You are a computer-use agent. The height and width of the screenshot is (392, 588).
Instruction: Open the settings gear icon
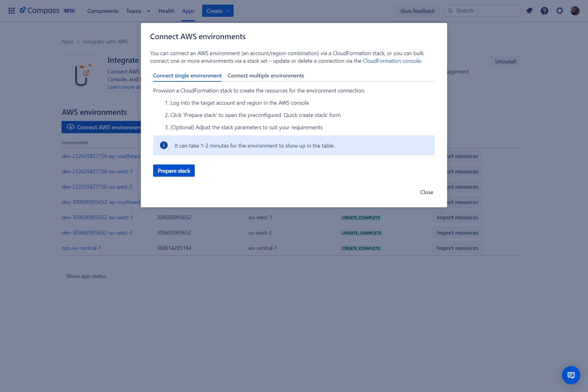coord(560,11)
